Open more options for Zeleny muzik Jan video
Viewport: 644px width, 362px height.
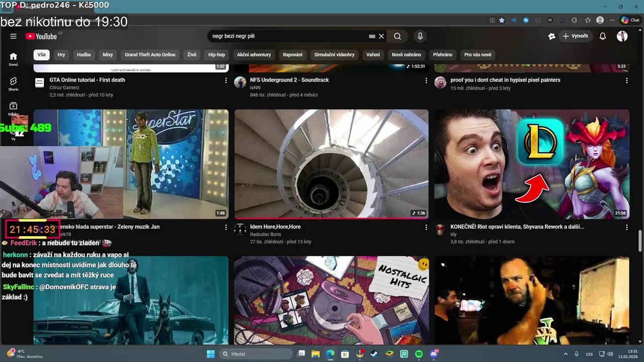pyautogui.click(x=226, y=227)
